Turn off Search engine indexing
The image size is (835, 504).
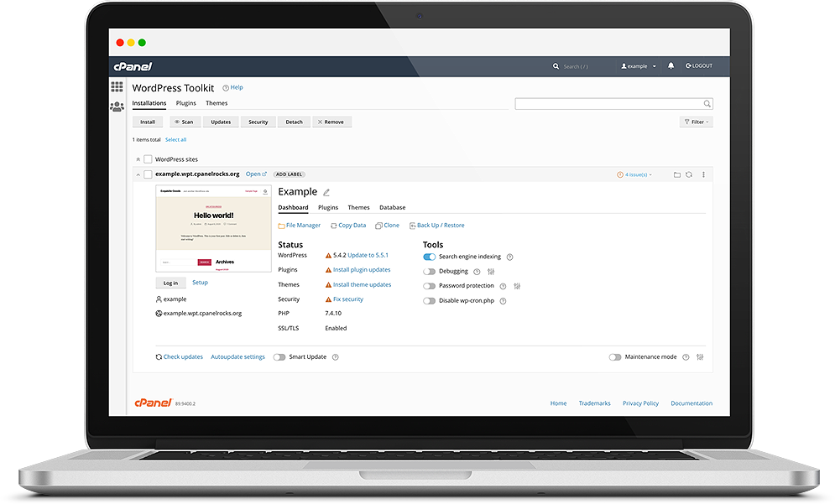pos(429,257)
